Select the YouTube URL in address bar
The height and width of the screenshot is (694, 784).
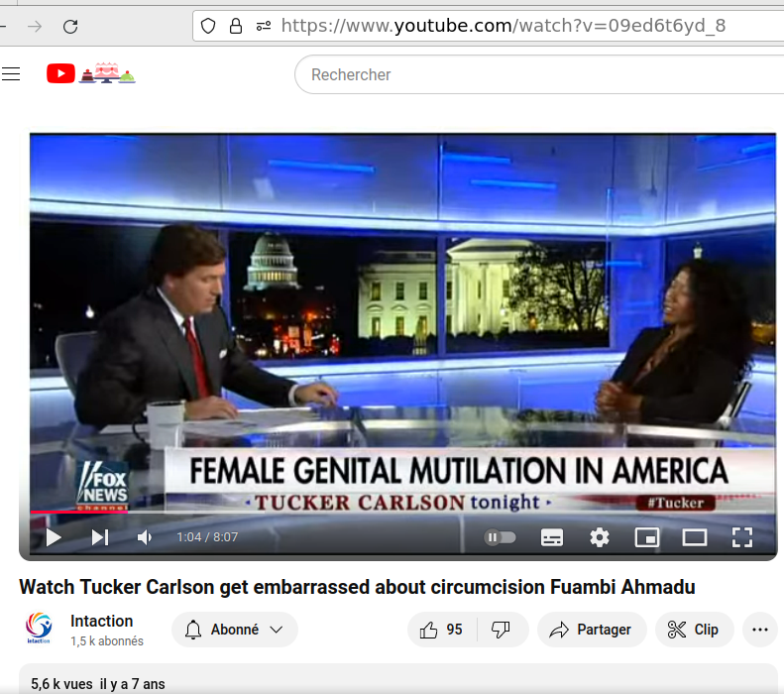503,26
